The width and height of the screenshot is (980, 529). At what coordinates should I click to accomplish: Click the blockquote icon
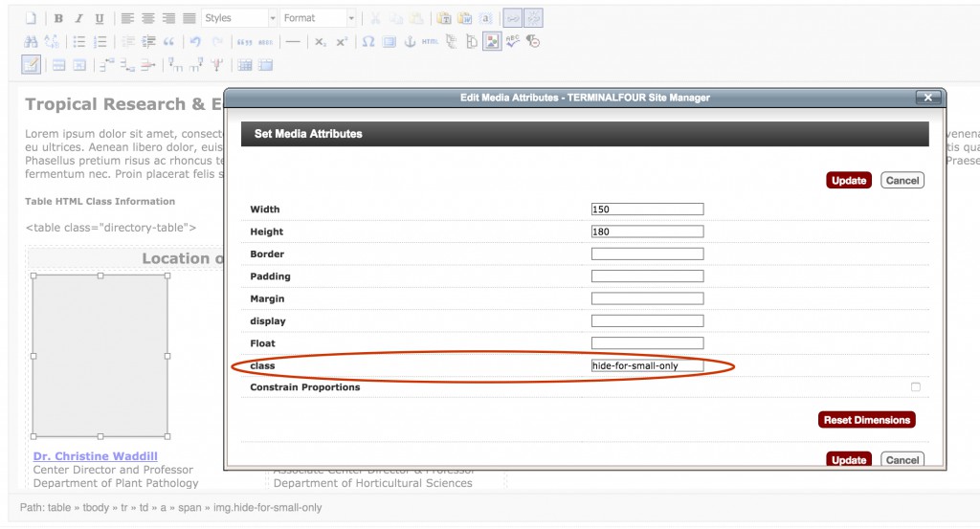[169, 42]
